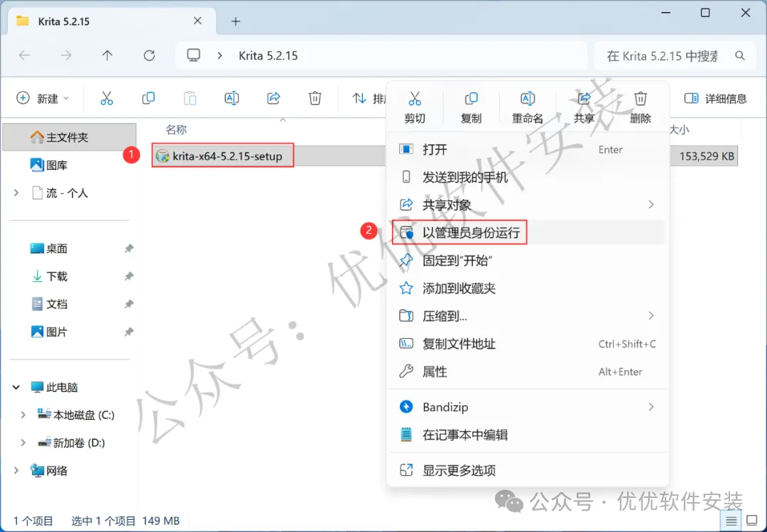Click 剪切 in the context menu

[x=415, y=108]
